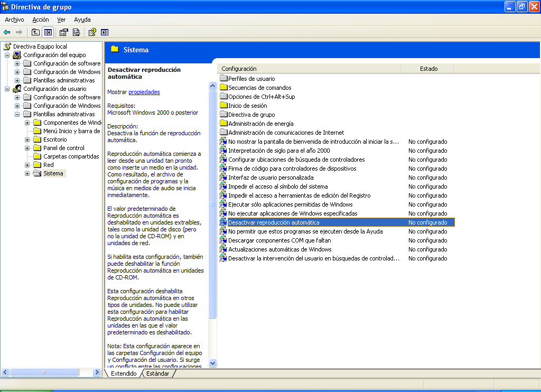The width and height of the screenshot is (541, 392).
Task: Expand the Panel de control tree node
Action: 27,148
